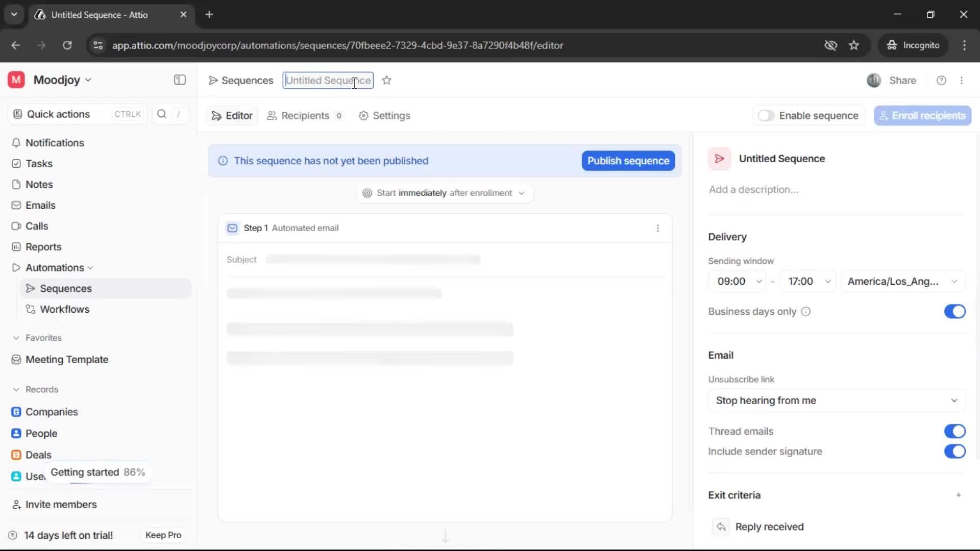
Task: Click the Keep Pro button
Action: click(163, 535)
